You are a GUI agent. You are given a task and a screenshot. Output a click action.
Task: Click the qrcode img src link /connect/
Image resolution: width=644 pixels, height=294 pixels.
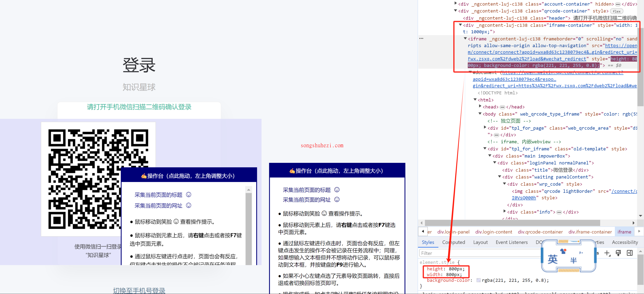click(x=624, y=191)
